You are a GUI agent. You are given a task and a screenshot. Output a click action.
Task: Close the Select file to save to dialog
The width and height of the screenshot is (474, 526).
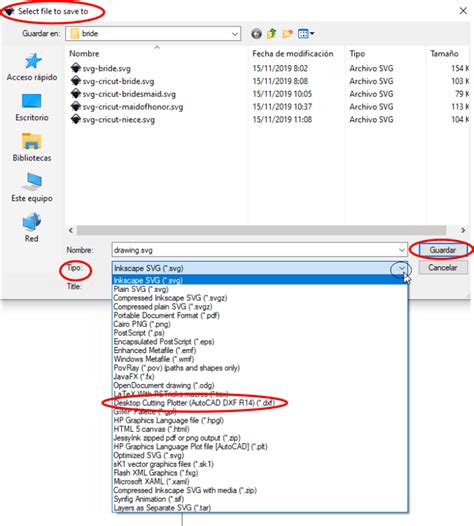point(463,11)
